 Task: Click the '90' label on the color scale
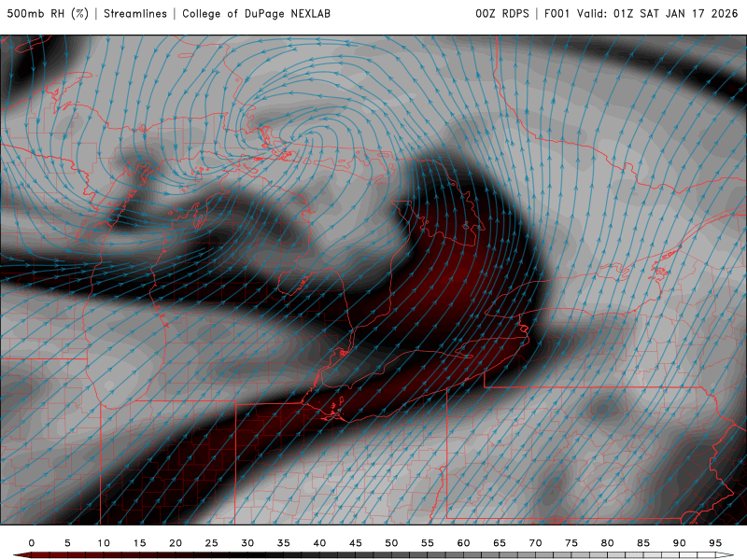point(680,543)
